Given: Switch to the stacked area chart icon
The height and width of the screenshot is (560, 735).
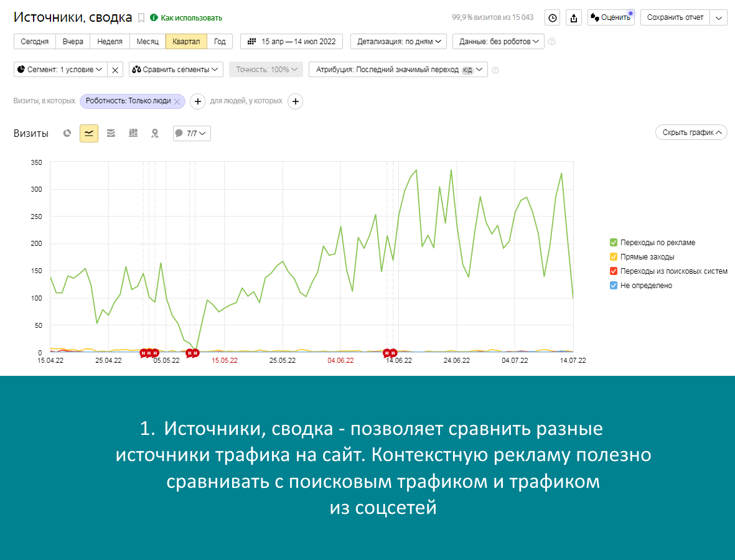Looking at the screenshot, I should point(111,133).
